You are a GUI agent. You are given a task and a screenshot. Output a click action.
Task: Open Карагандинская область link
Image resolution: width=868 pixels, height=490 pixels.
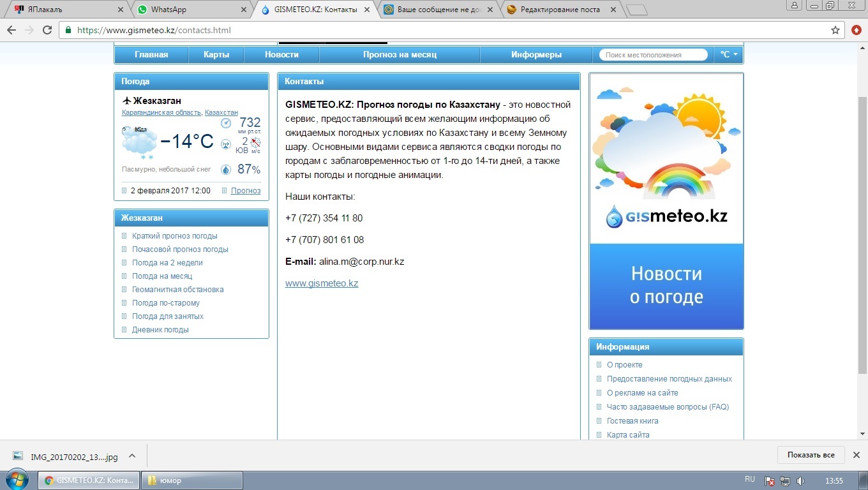pyautogui.click(x=161, y=112)
